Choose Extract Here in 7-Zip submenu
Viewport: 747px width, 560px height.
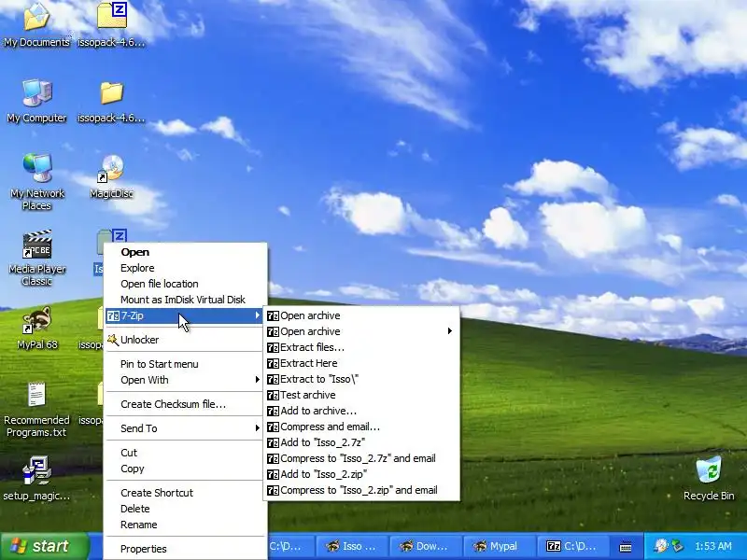pyautogui.click(x=361, y=363)
